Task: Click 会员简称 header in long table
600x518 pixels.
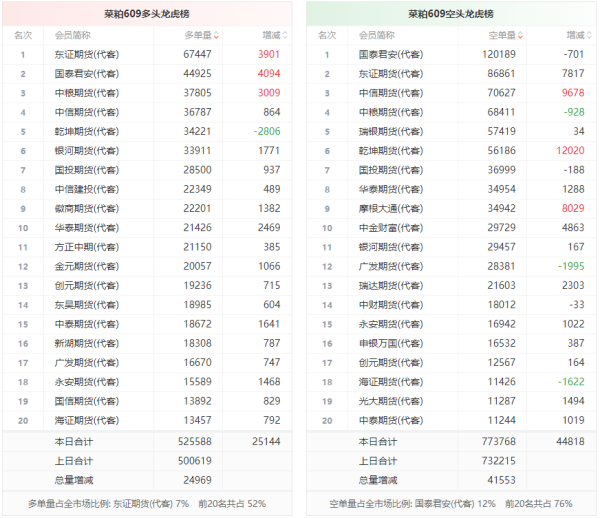Action: point(73,36)
